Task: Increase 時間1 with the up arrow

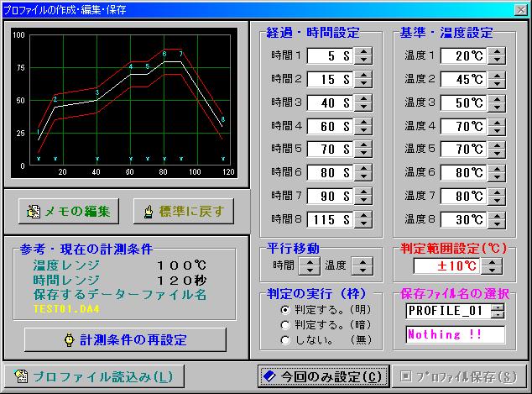Action: [x=363, y=51]
